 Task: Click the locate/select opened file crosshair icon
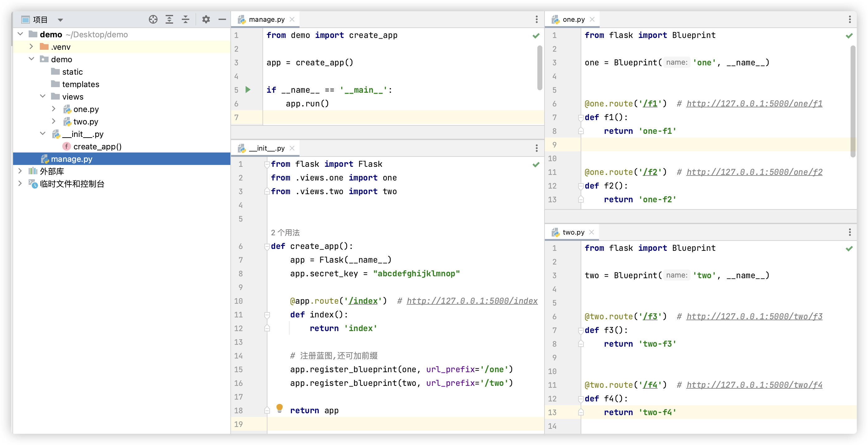point(153,20)
